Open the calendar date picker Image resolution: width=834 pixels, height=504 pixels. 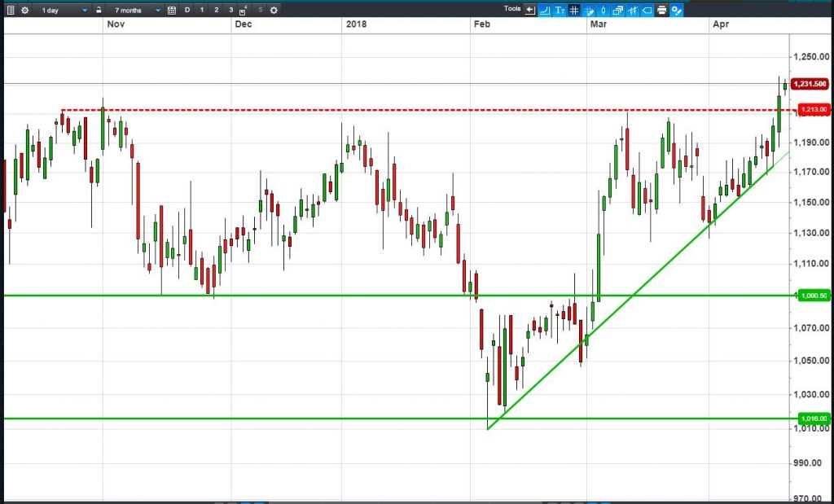[172, 10]
